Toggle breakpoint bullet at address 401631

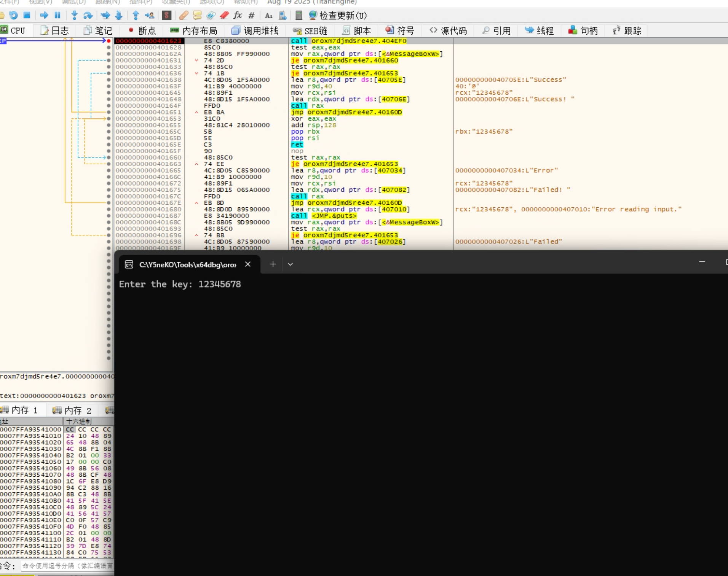(109, 60)
